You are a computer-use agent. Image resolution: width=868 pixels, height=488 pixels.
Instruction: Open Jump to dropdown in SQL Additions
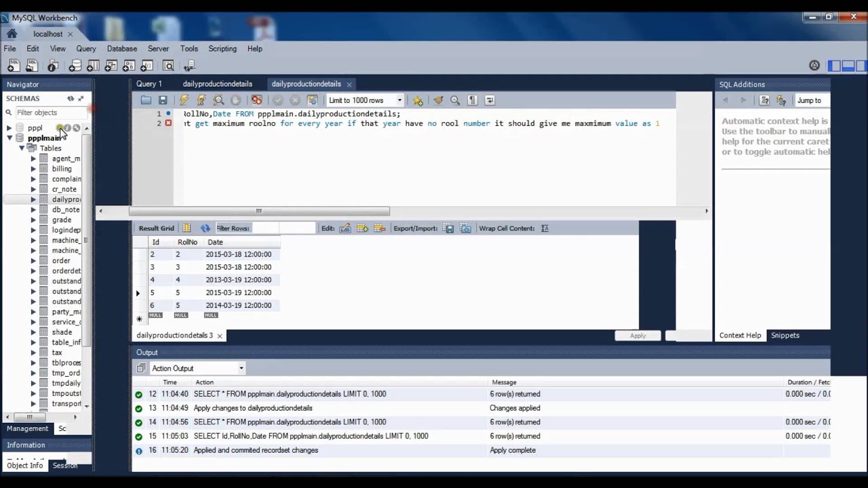point(812,100)
